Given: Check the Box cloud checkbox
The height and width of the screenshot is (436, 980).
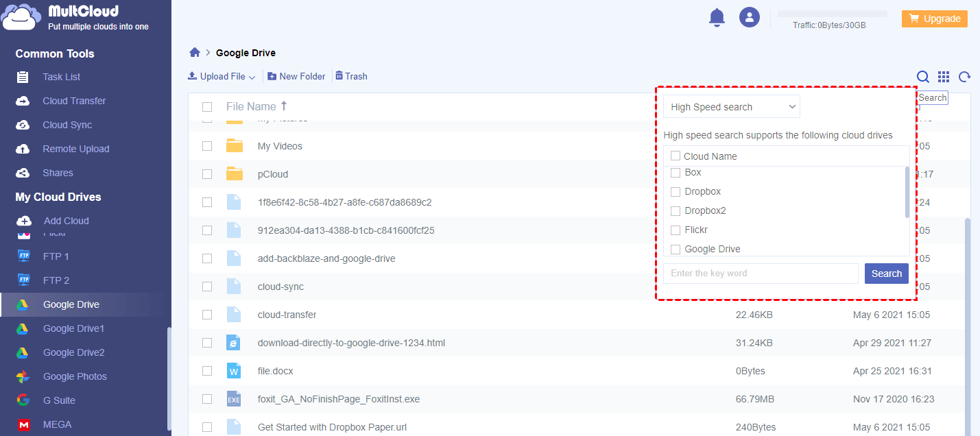Looking at the screenshot, I should pos(676,172).
